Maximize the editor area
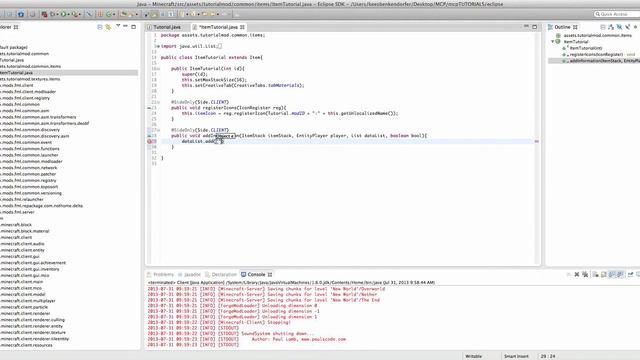 pyautogui.click(x=535, y=27)
